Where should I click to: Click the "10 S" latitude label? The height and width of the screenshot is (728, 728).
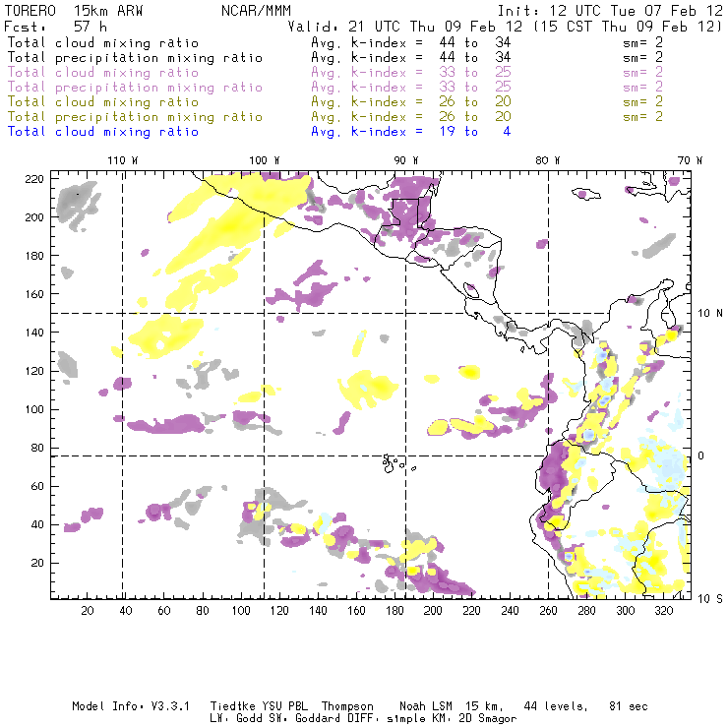tap(710, 598)
